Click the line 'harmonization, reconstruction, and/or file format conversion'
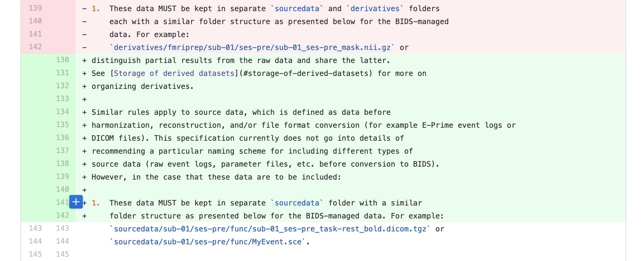Image resolution: width=644 pixels, height=261 pixels. coord(303,125)
